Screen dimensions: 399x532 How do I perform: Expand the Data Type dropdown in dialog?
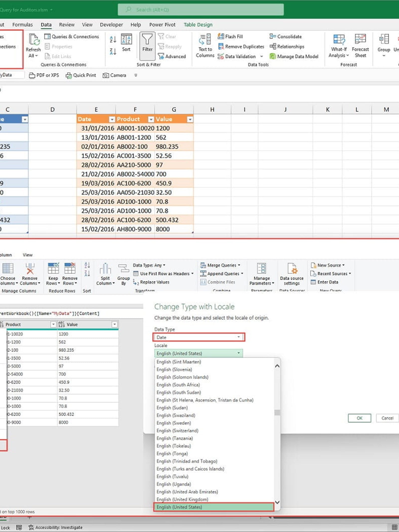pyautogui.click(x=238, y=337)
